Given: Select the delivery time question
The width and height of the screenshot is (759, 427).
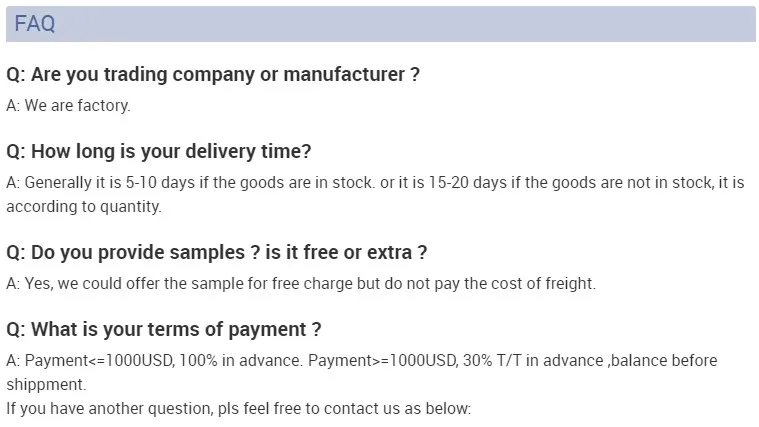Looking at the screenshot, I should click(x=159, y=152).
